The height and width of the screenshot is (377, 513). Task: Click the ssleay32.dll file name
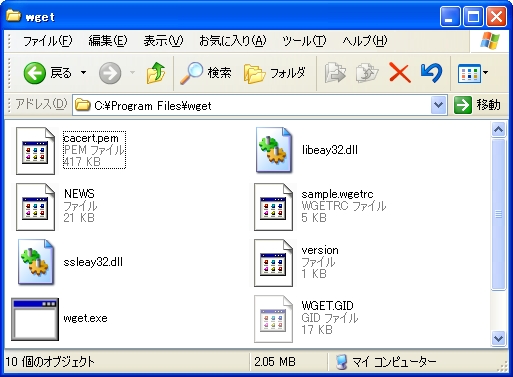tap(93, 262)
